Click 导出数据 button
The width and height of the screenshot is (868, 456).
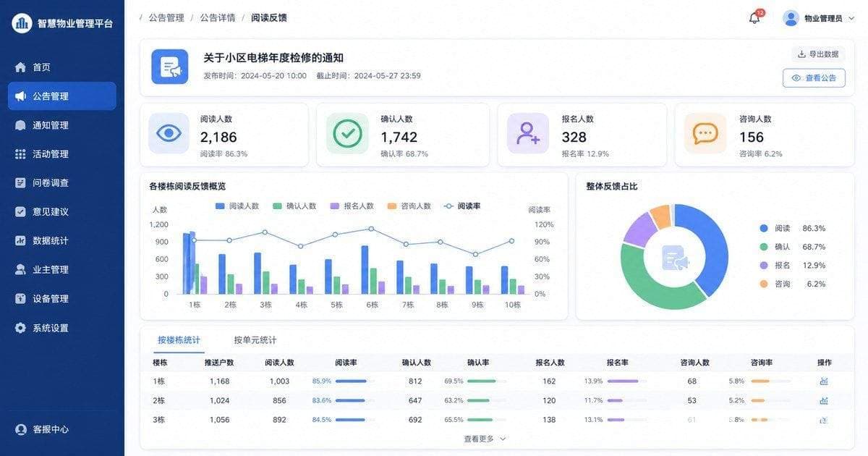click(x=818, y=54)
